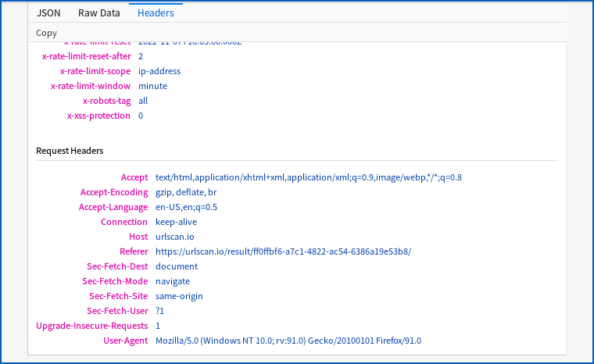The width and height of the screenshot is (594, 364).
Task: Select the Accept header name
Action: (x=134, y=177)
